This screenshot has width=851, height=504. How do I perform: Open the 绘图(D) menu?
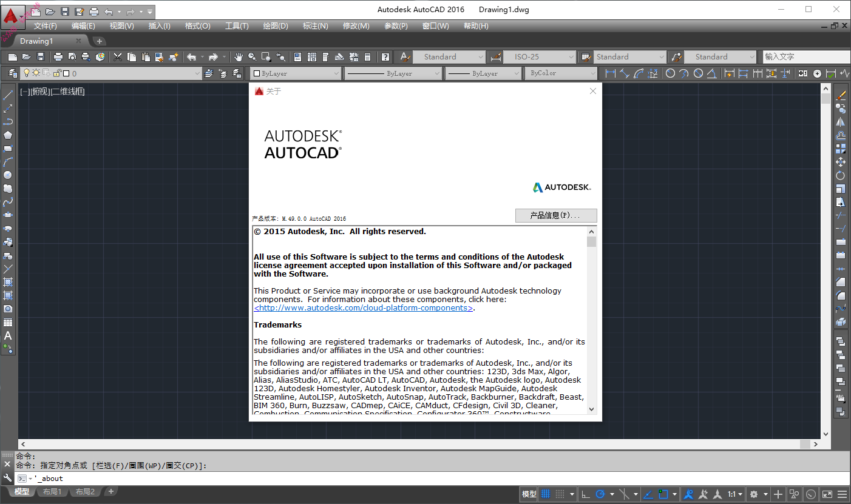pos(276,26)
